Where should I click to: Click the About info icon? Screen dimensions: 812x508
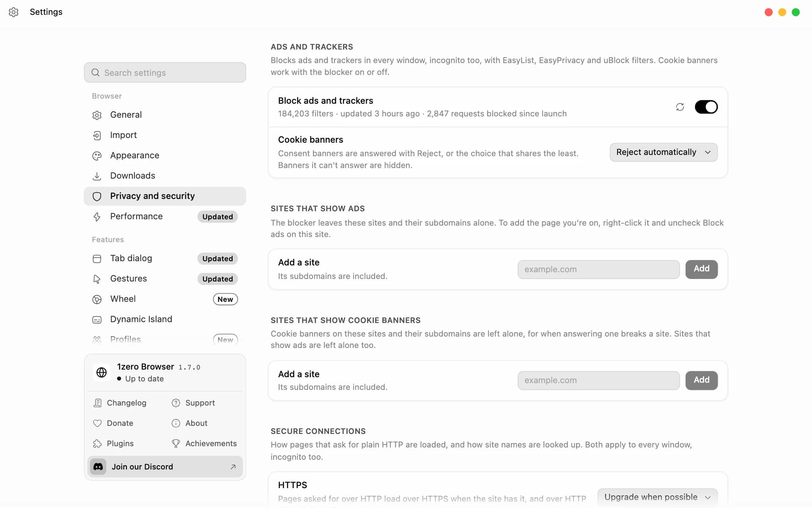pos(176,423)
